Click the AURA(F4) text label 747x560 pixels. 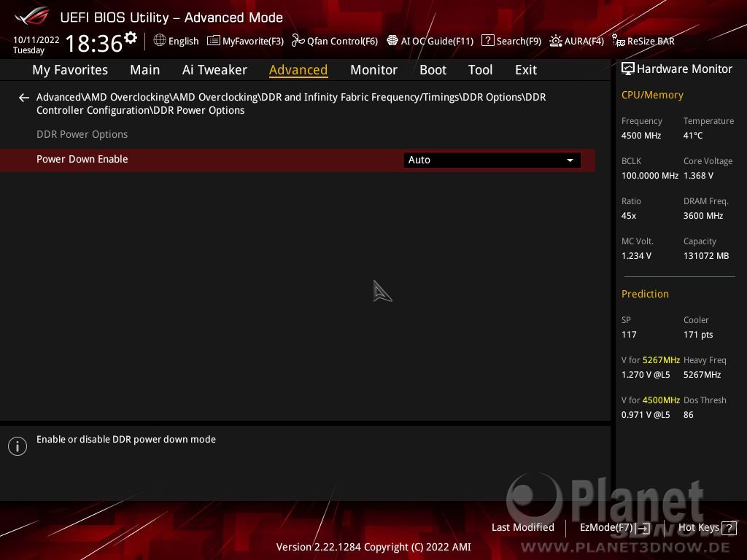tap(584, 42)
